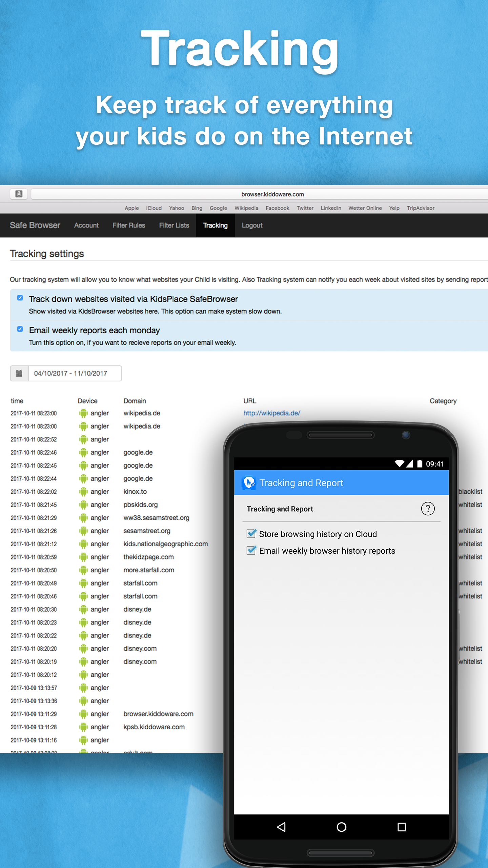Click the Android icon in wikipedia.de first row

pos(83,413)
